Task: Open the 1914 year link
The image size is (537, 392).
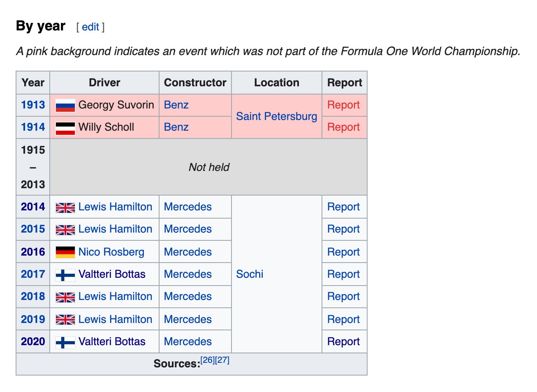Action: click(x=33, y=127)
